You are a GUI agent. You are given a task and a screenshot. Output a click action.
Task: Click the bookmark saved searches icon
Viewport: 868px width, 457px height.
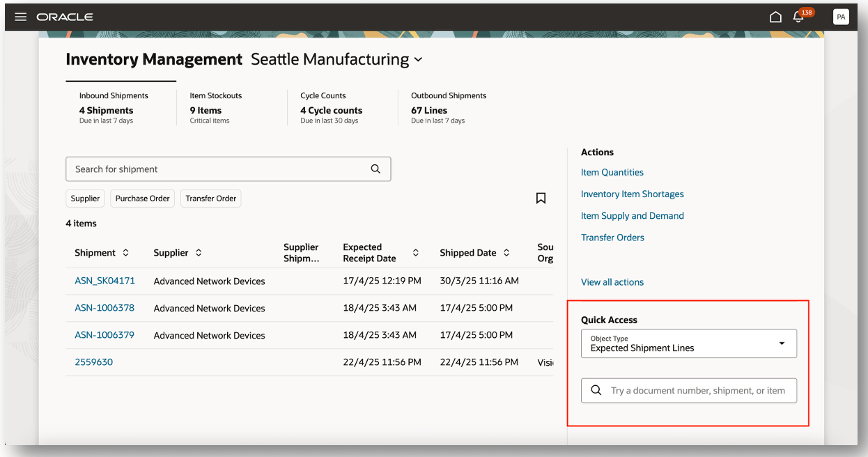pos(541,199)
